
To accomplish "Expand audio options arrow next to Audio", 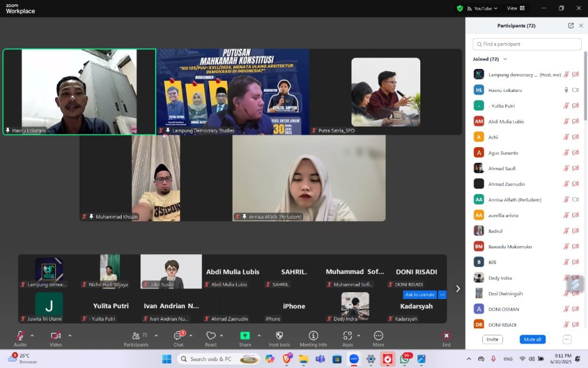I will 32,336.
